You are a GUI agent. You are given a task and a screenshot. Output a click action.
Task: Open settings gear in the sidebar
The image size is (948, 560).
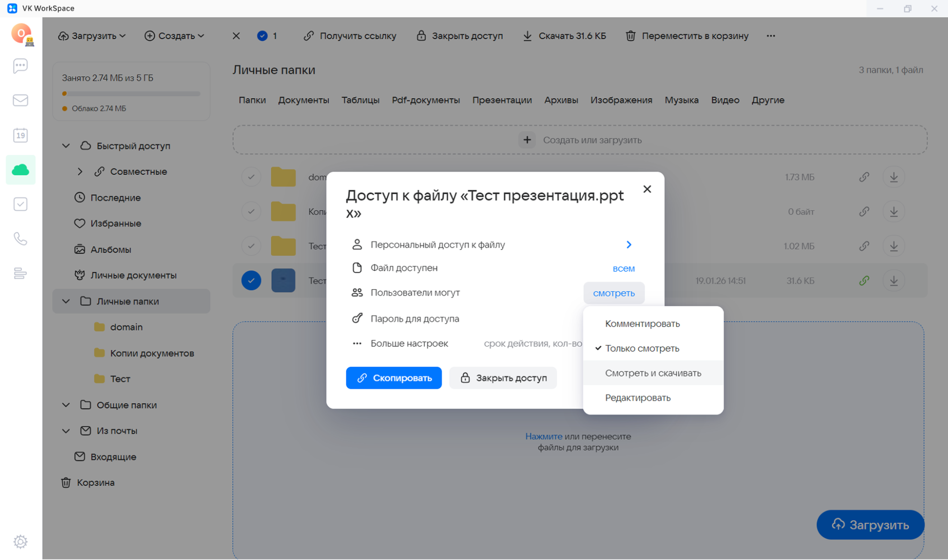click(x=20, y=542)
